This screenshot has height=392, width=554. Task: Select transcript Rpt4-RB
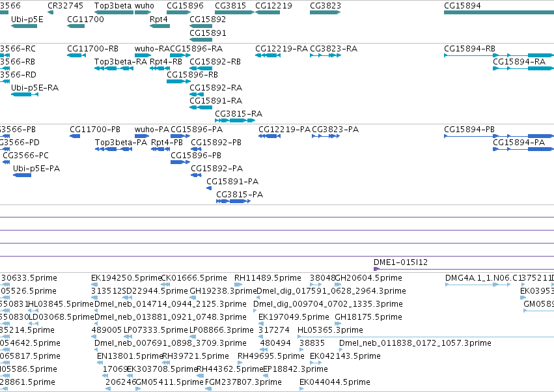tap(159, 68)
